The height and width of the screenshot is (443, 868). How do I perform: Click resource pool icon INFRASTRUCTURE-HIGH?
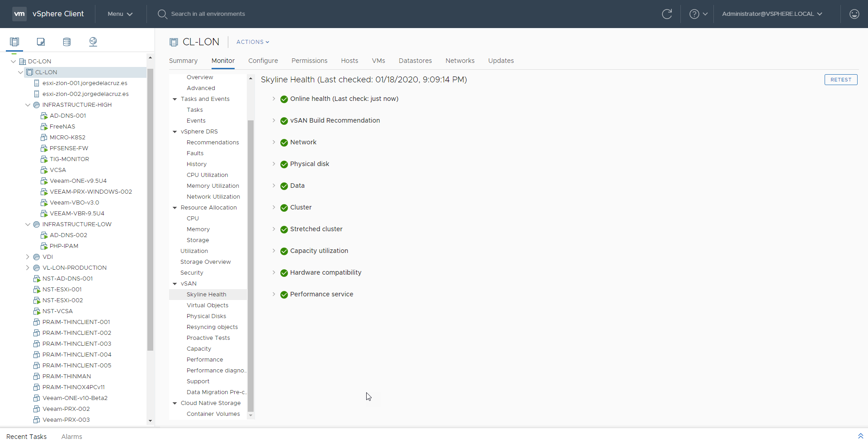tap(37, 105)
